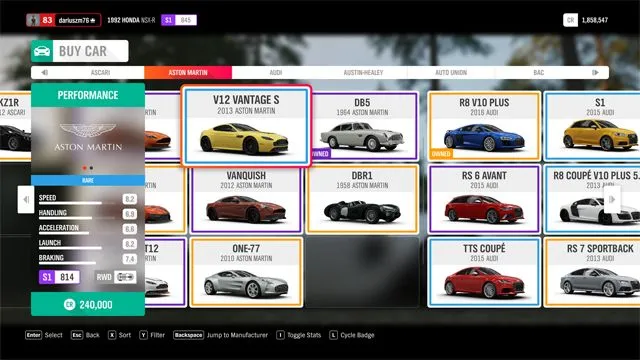Click the 1,858,547 credits balance
640x360 pixels.
(x=595, y=20)
